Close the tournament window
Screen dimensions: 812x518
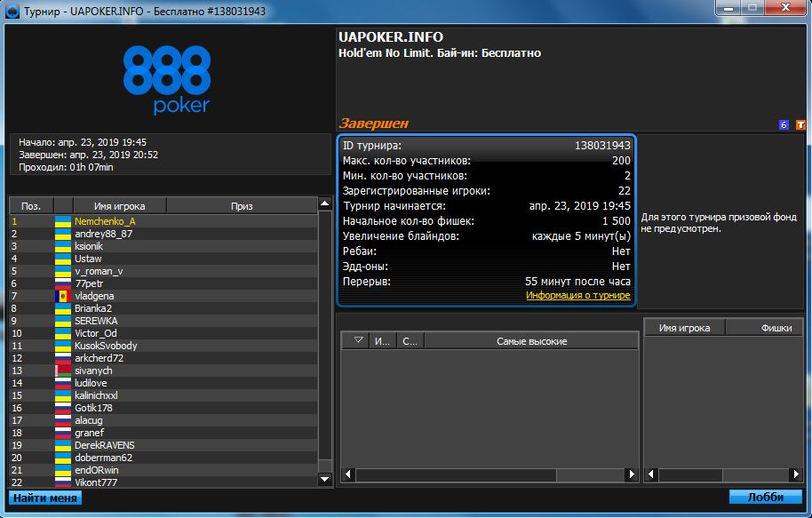[785, 7]
